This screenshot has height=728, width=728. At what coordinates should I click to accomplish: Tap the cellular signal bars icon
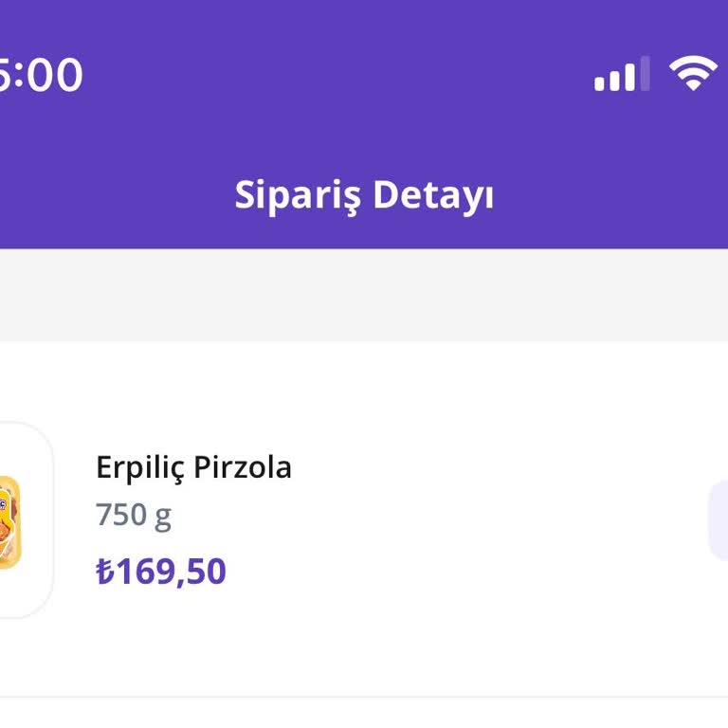tap(622, 75)
